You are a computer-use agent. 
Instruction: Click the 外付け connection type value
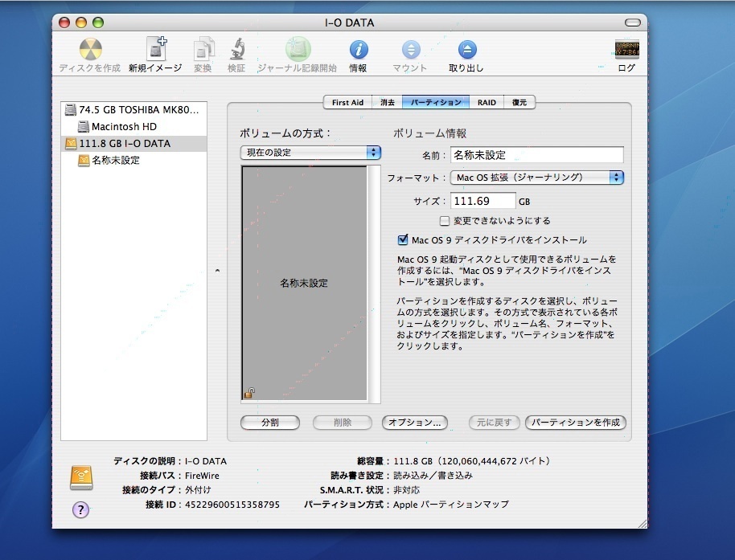(x=198, y=490)
